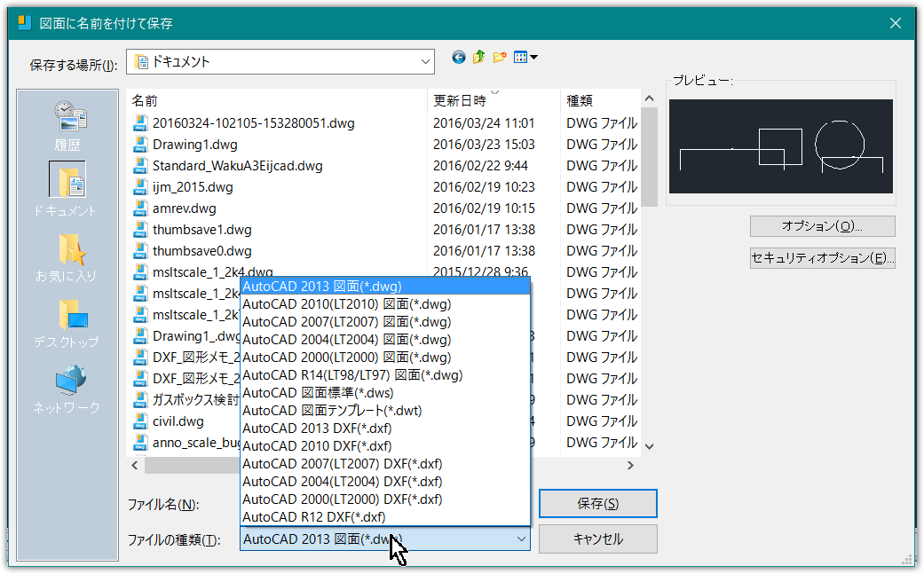Close the 図面に名前を付けて保存 dialog
The height and width of the screenshot is (574, 924).
tap(895, 23)
